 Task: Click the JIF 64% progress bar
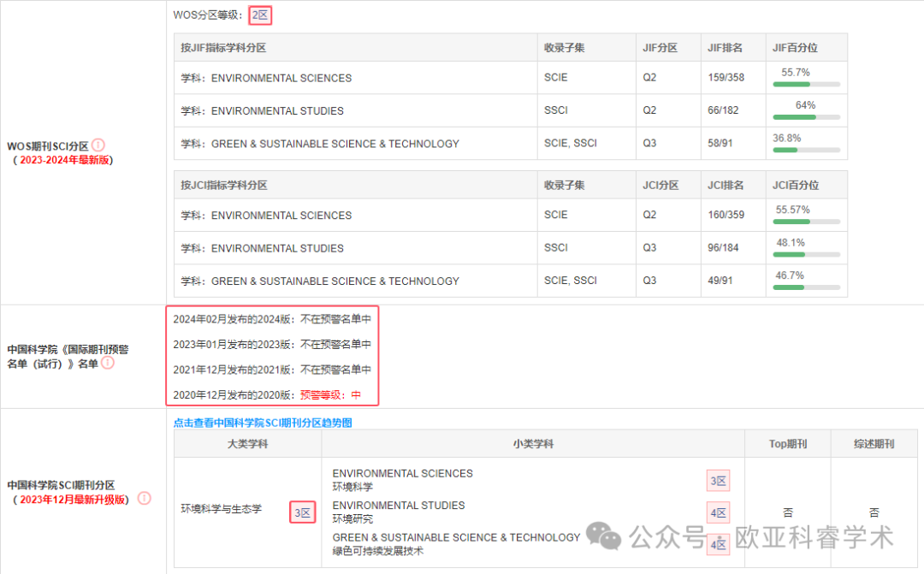pyautogui.click(x=806, y=117)
